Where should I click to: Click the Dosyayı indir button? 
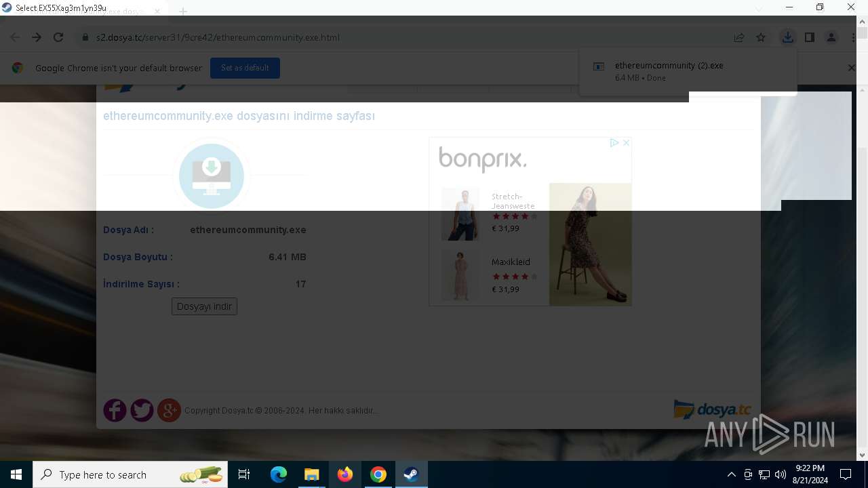[204, 306]
